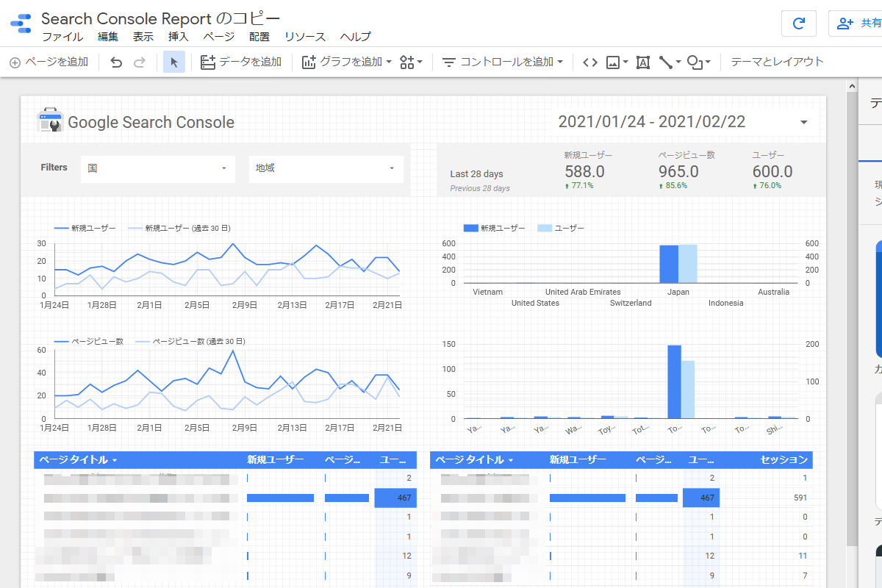Sort by the セッション column header
Screen dimensions: 882x588
point(784,460)
